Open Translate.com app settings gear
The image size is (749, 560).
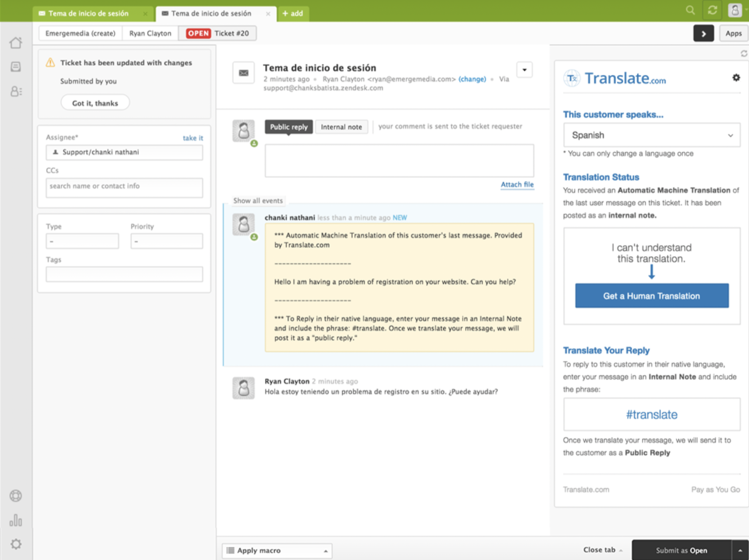736,78
